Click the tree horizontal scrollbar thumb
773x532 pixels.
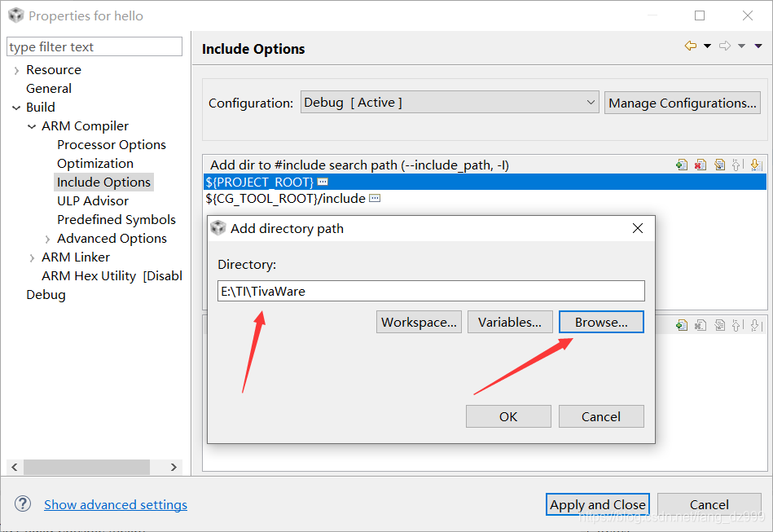(x=87, y=467)
